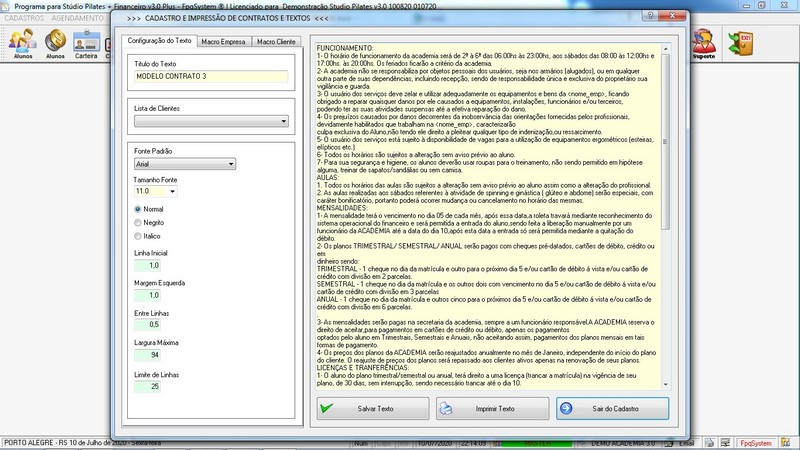
Task: Click the Email status bar entry
Action: pyautogui.click(x=686, y=443)
